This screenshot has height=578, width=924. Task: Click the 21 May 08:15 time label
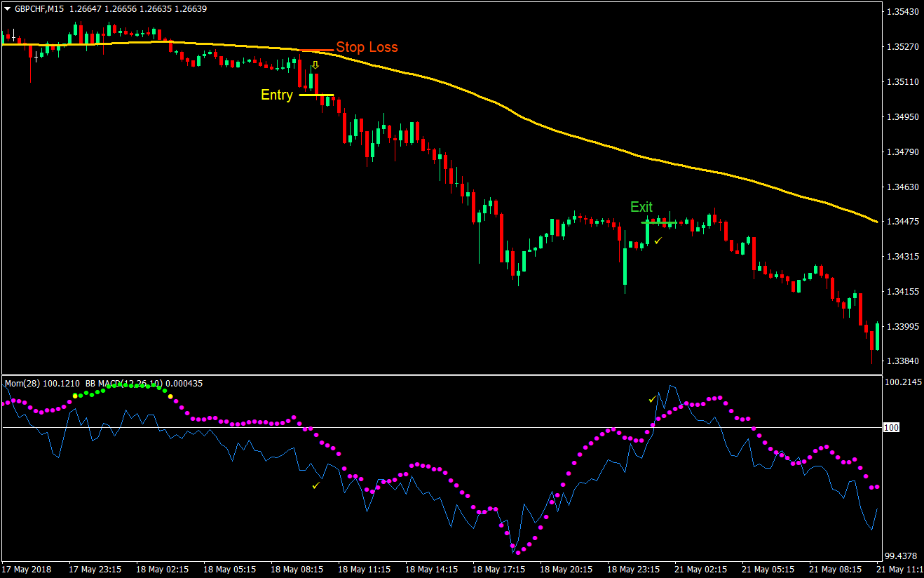[834, 569]
